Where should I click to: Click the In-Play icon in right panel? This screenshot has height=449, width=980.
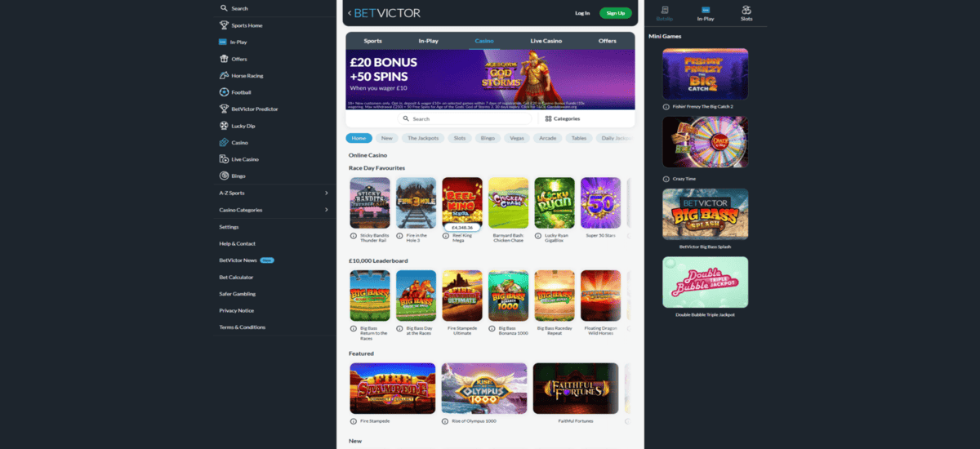[x=706, y=9]
